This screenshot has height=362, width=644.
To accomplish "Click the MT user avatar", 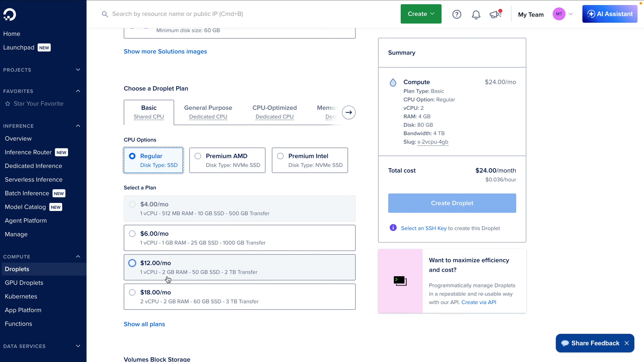I will tap(559, 14).
